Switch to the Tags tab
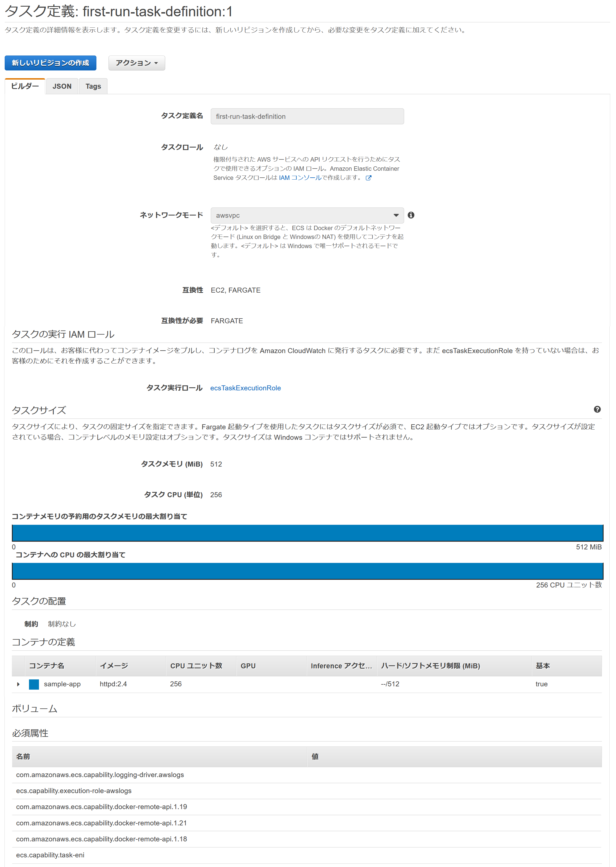 pyautogui.click(x=93, y=86)
